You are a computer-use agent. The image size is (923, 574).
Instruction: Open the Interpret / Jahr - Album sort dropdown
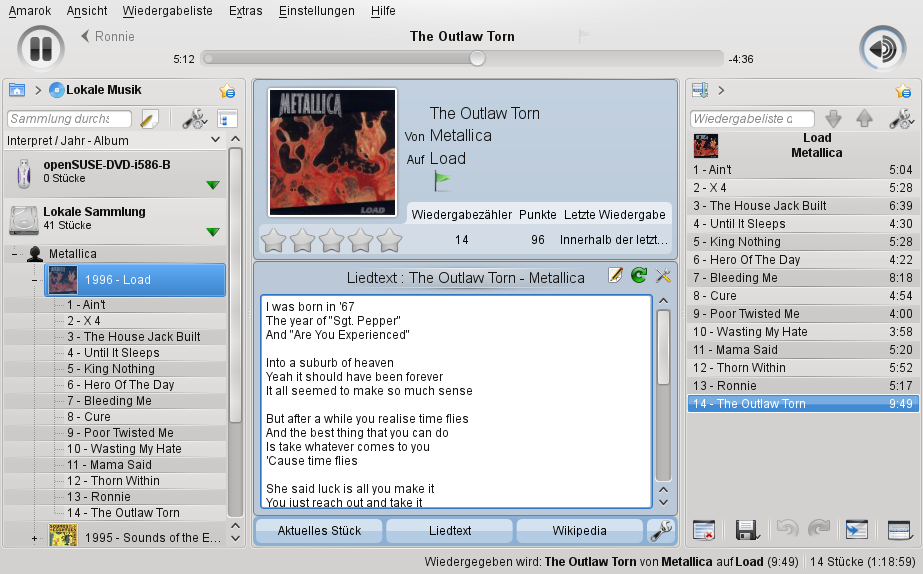tap(114, 140)
